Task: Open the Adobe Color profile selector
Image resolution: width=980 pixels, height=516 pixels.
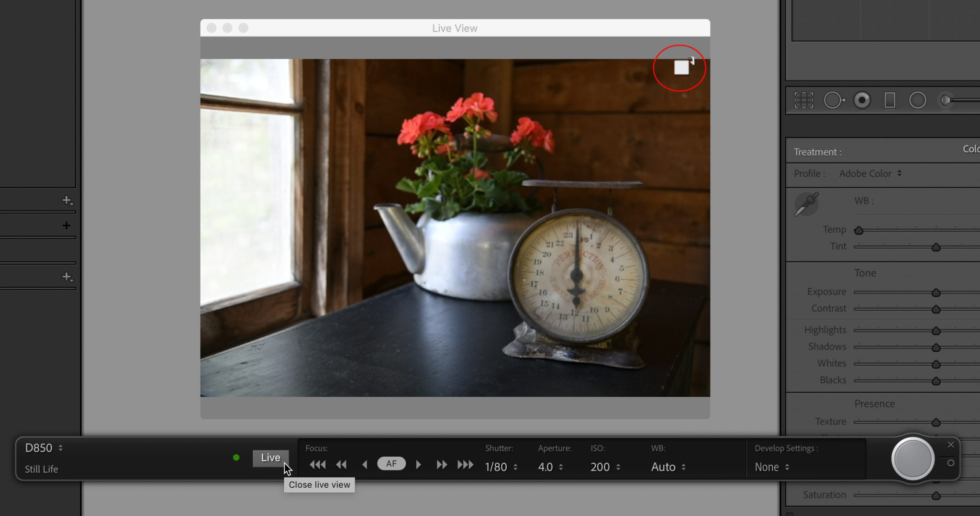Action: click(869, 173)
